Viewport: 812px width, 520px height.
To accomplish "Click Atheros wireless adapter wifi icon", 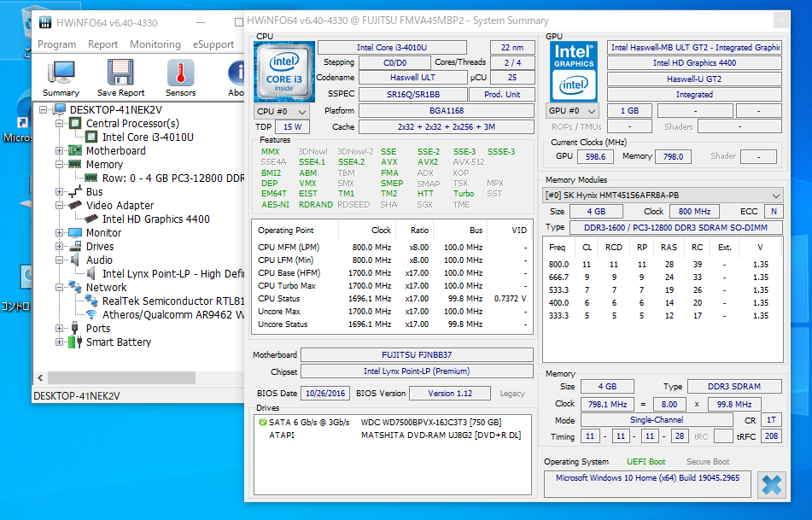I will pos(91,314).
